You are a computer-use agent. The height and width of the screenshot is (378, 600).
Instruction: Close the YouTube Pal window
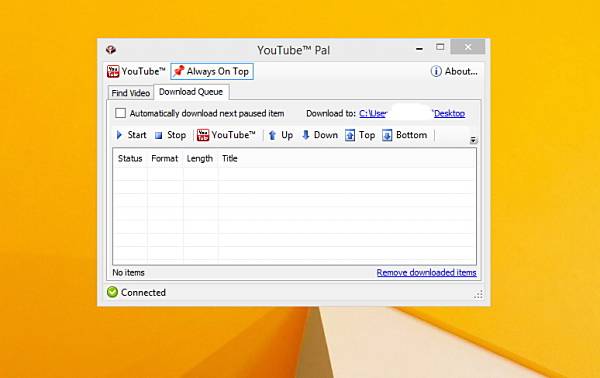pyautogui.click(x=468, y=47)
